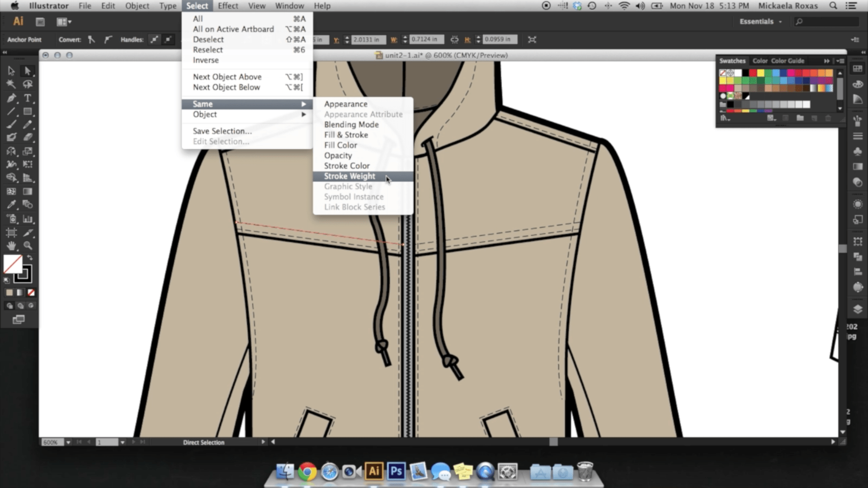Screen dimensions: 868x488
Task: Select the Paintbrush tool
Action: coord(11,125)
